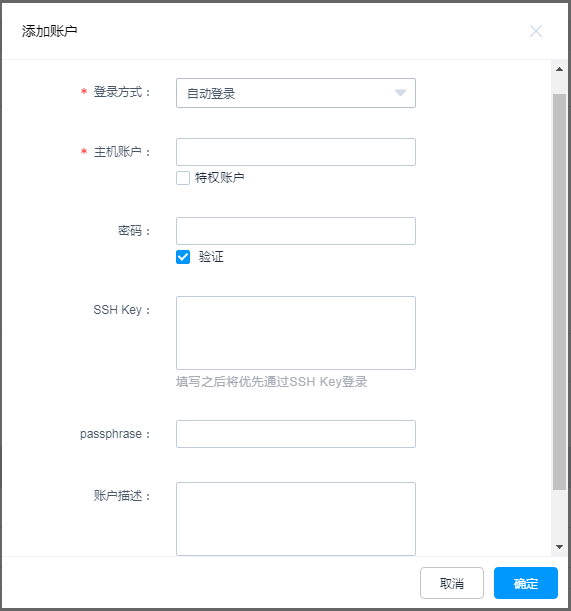Click the 特权账户 checkbox label text

219,178
